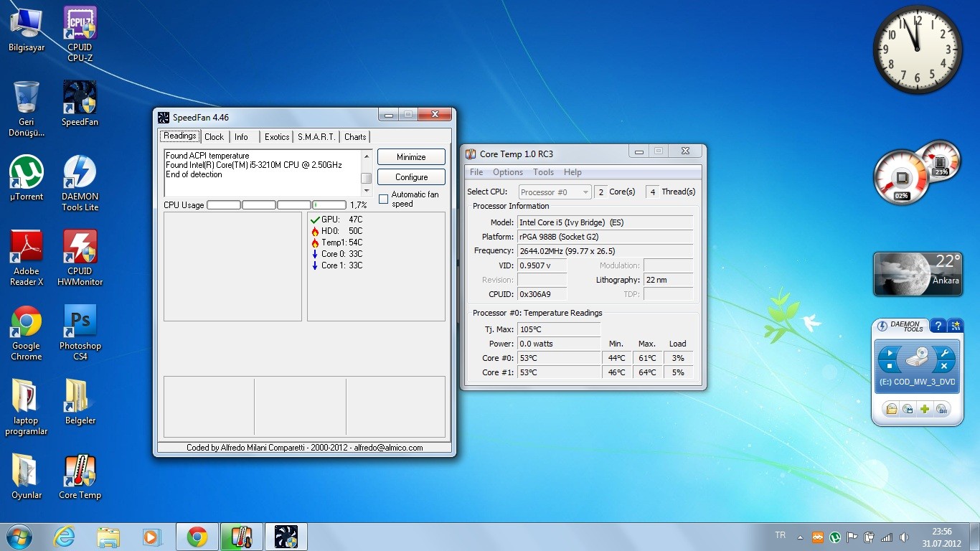
Task: Click the green plus icon in DAEMON Tools gadget
Action: tap(925, 409)
